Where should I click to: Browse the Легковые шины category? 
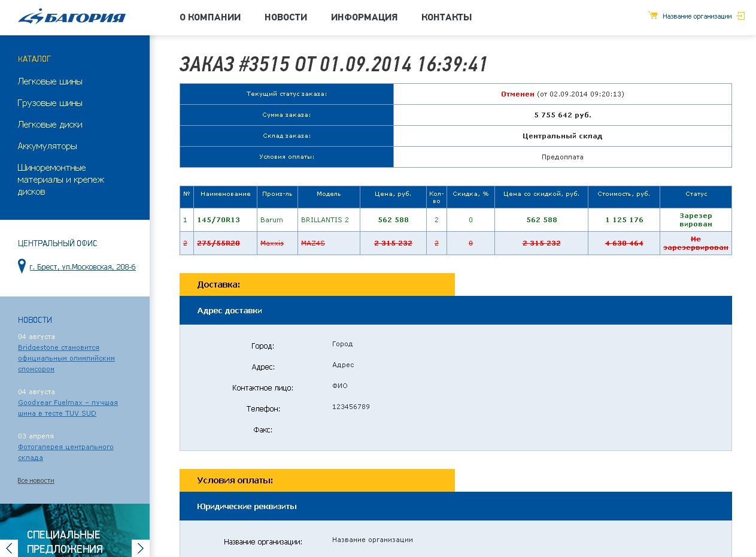click(x=50, y=81)
